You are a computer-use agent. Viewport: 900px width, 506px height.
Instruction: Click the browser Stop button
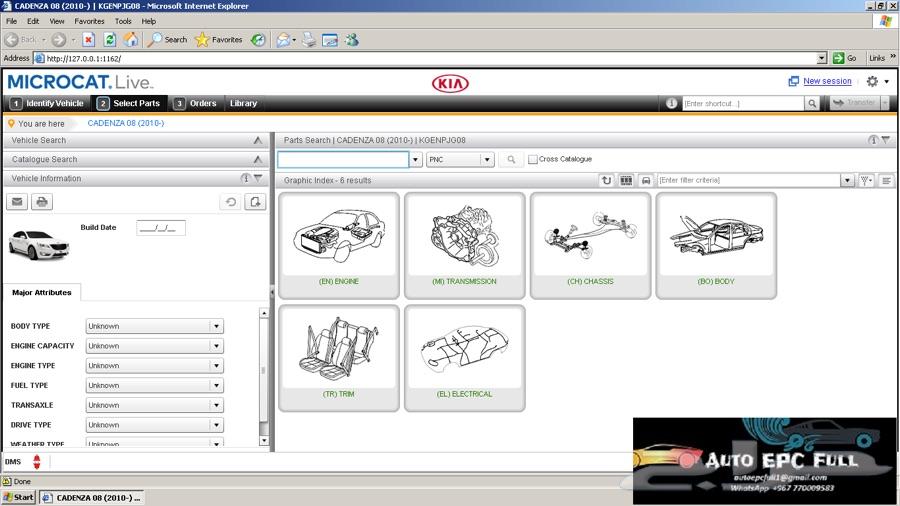pos(88,40)
